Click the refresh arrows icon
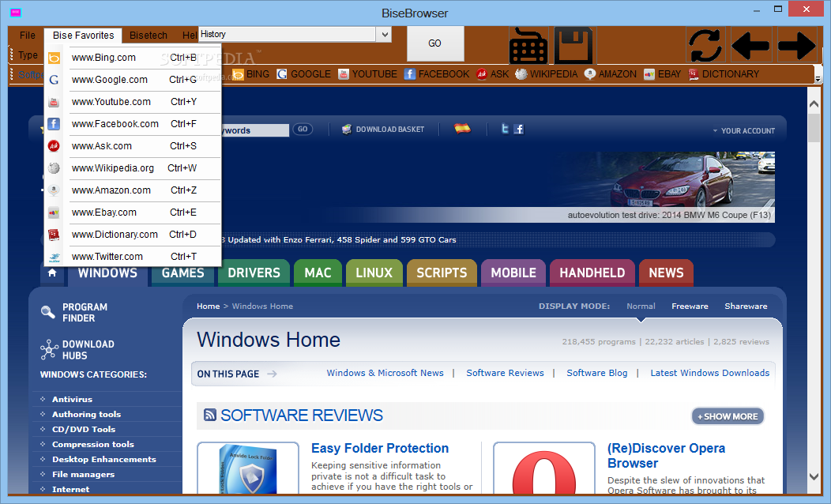The width and height of the screenshot is (831, 504). click(705, 45)
